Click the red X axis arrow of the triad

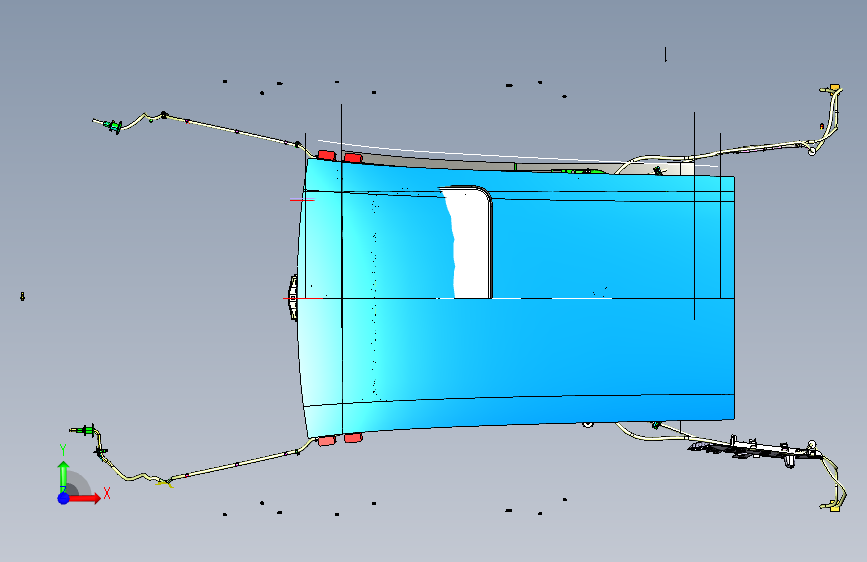coord(84,498)
